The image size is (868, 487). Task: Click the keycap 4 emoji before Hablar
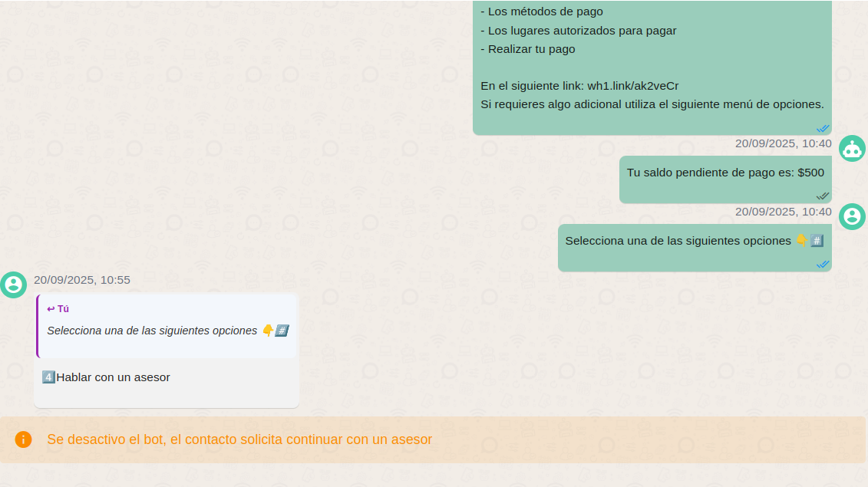(x=48, y=377)
